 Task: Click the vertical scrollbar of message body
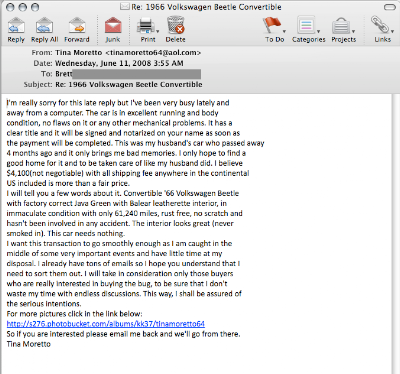pyautogui.click(x=396, y=234)
